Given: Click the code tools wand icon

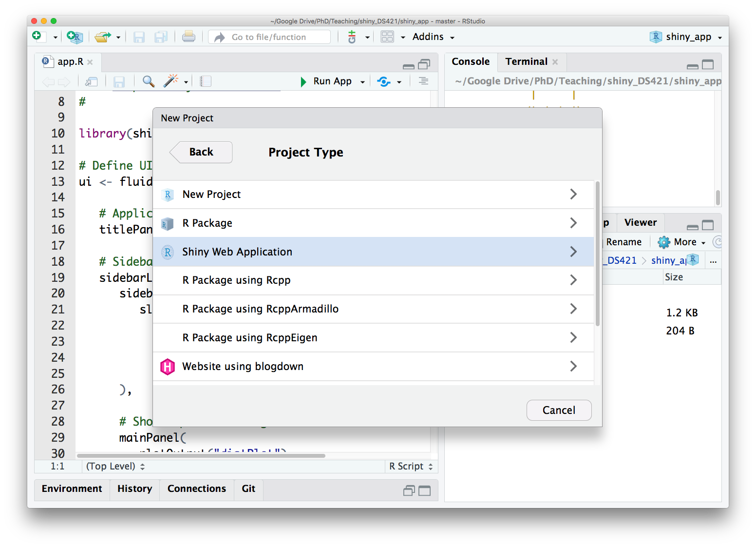Looking at the screenshot, I should [170, 81].
